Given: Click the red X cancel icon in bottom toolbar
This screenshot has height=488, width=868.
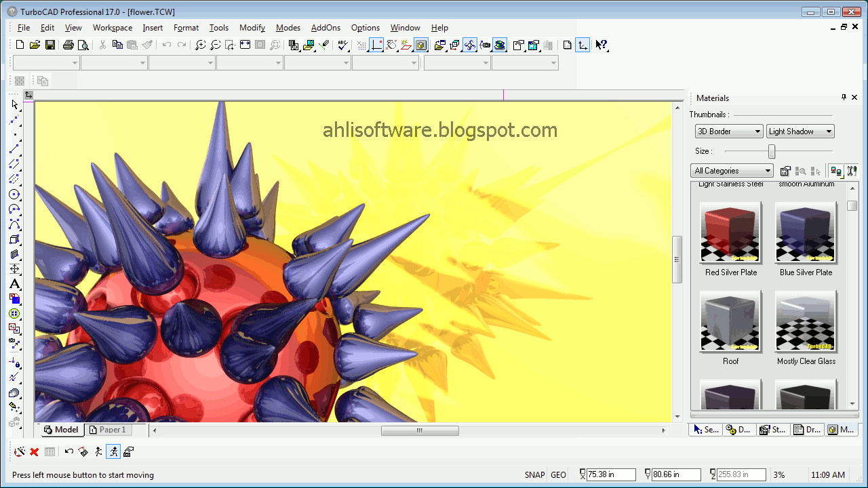Looking at the screenshot, I should point(35,451).
